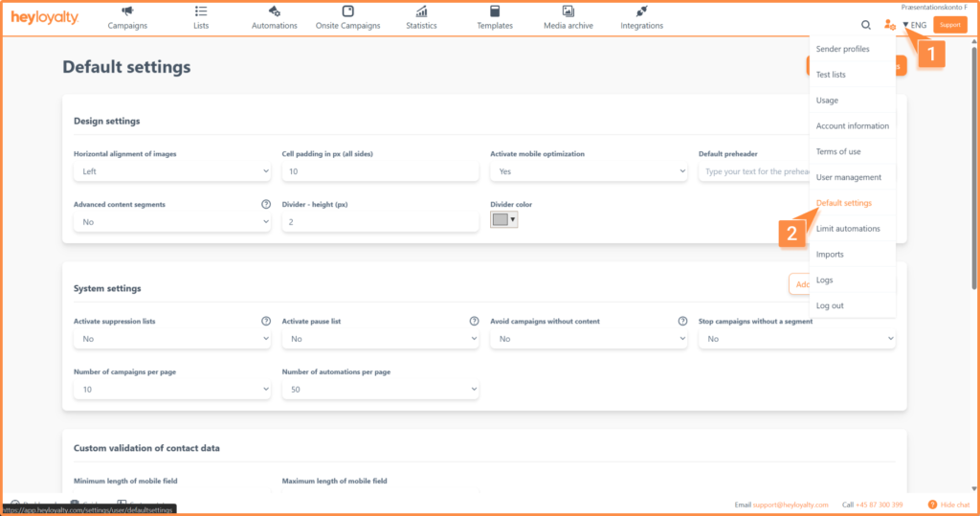Click the orange Support button
This screenshot has height=516, width=980.
click(950, 25)
